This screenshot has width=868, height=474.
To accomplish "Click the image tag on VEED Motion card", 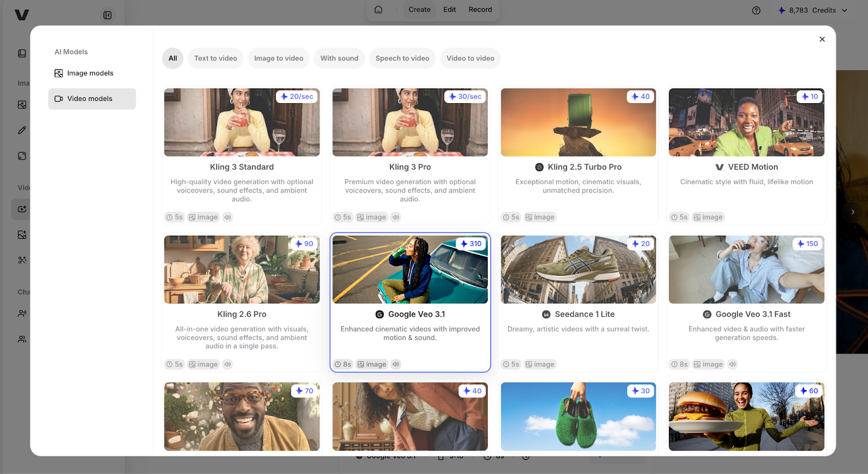I will point(708,217).
